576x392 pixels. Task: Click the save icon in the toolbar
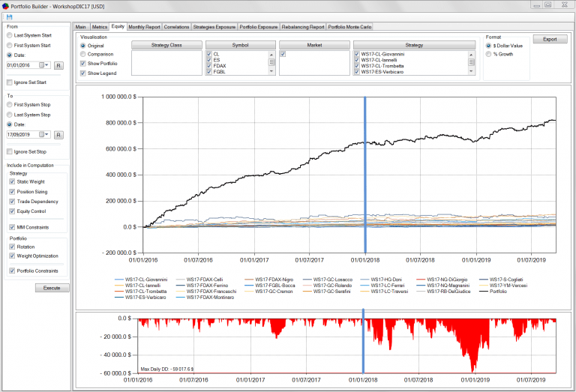pyautogui.click(x=8, y=17)
